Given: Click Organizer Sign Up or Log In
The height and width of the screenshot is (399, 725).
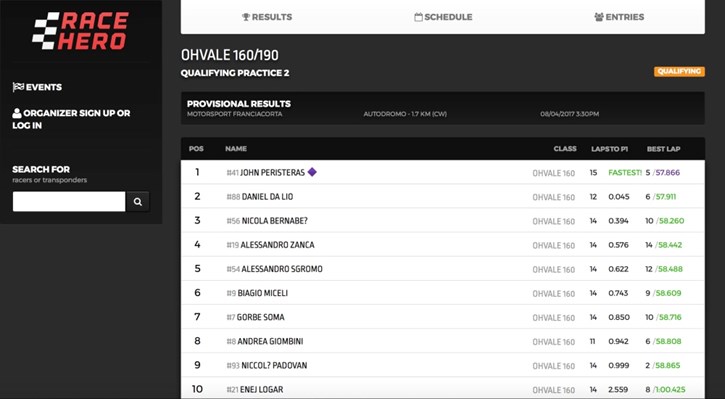Looking at the screenshot, I should click(71, 119).
